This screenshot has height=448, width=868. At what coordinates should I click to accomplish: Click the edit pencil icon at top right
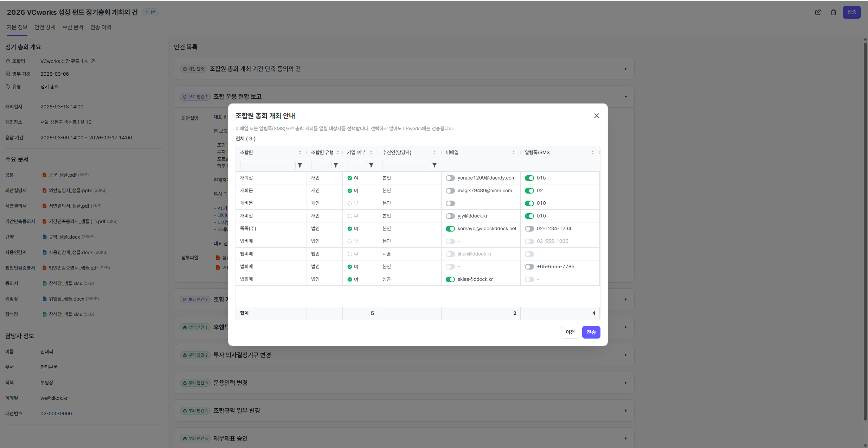[x=818, y=12]
